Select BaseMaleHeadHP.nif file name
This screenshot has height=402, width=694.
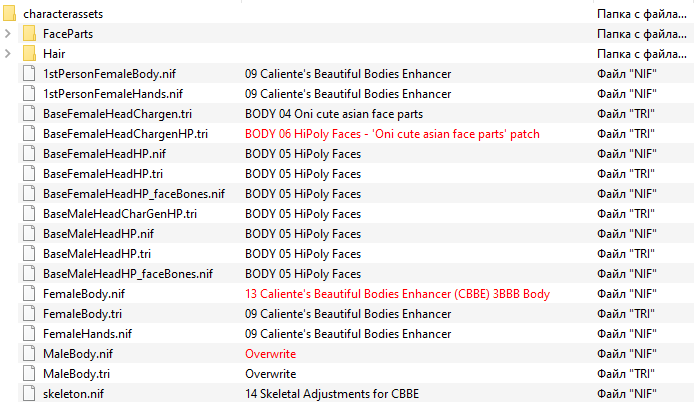98,233
